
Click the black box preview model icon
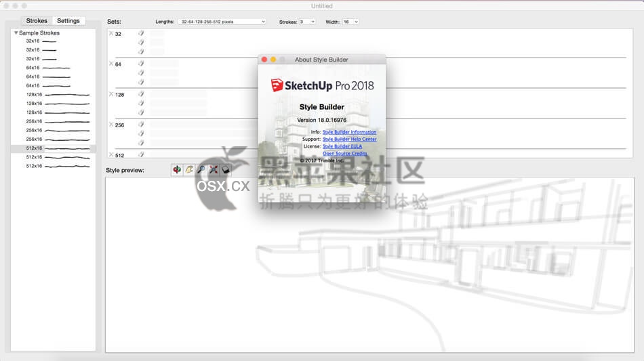pos(226,169)
